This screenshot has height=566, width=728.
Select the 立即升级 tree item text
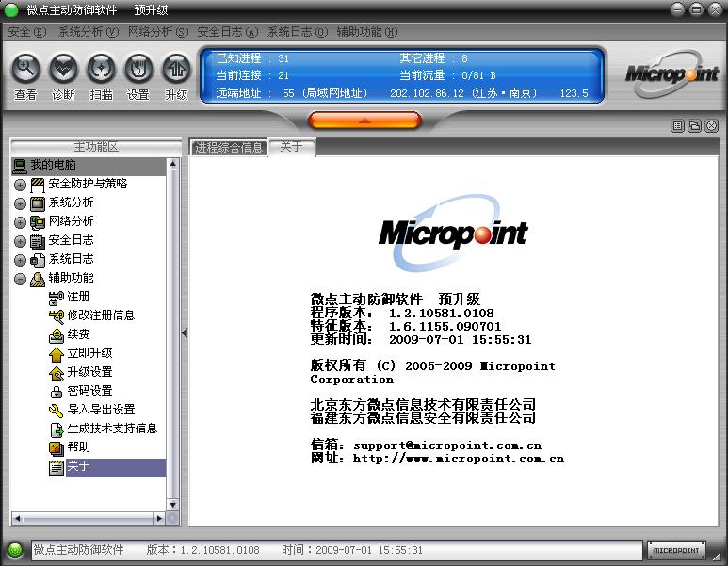pos(89,353)
